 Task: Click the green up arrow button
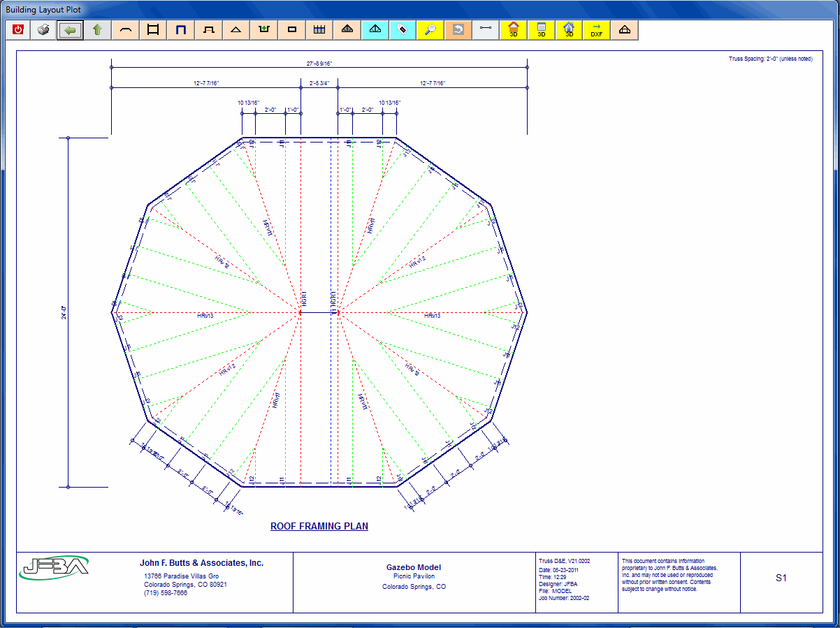point(97,30)
